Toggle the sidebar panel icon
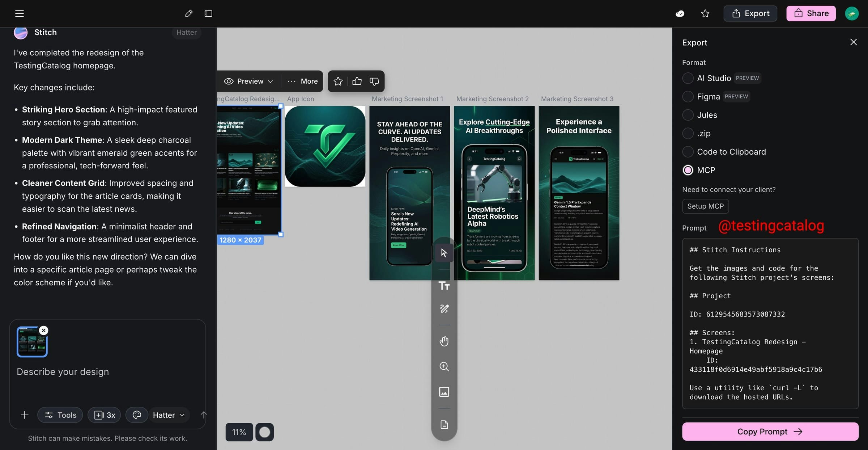Image resolution: width=868 pixels, height=450 pixels. point(208,13)
